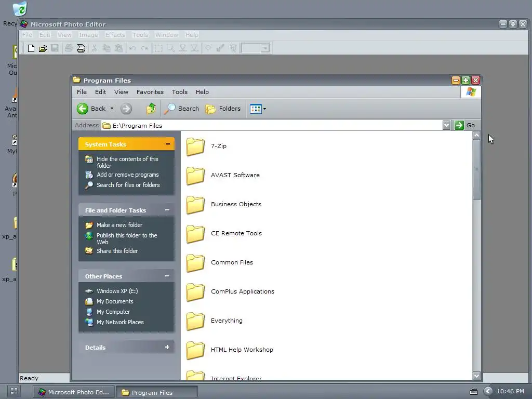Viewport: 532px width, 399px height.
Task: Open Effects menu in Microsoft Photo Editor
Action: click(115, 35)
